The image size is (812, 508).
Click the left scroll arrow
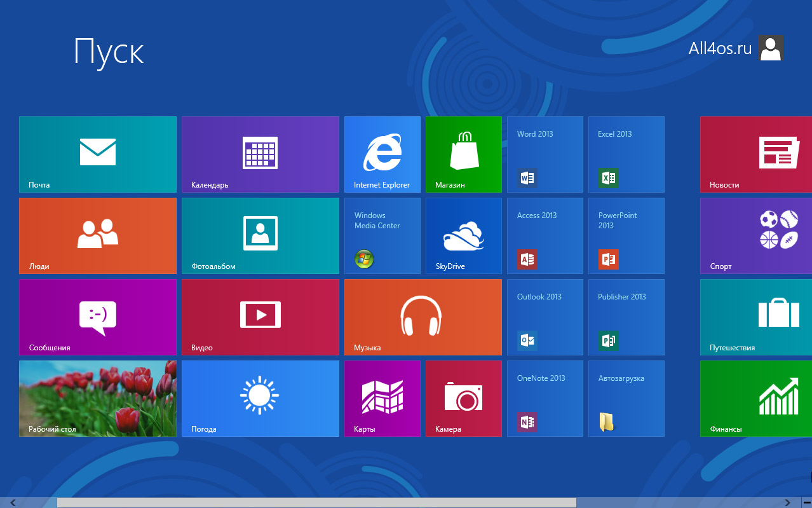(x=13, y=503)
